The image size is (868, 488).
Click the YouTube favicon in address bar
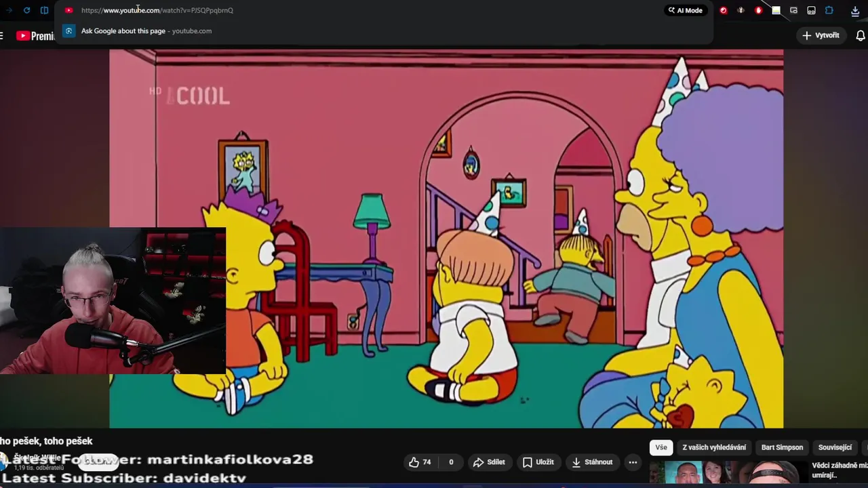[x=68, y=10]
